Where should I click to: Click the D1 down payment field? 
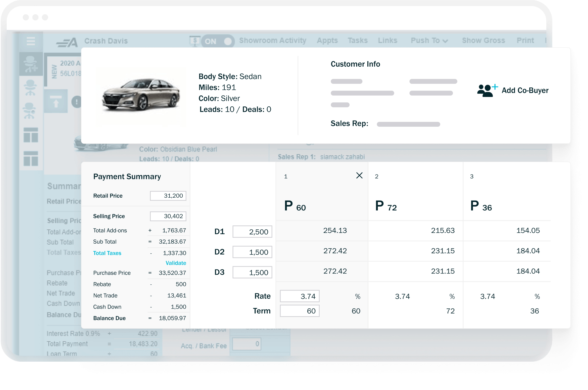pyautogui.click(x=252, y=232)
